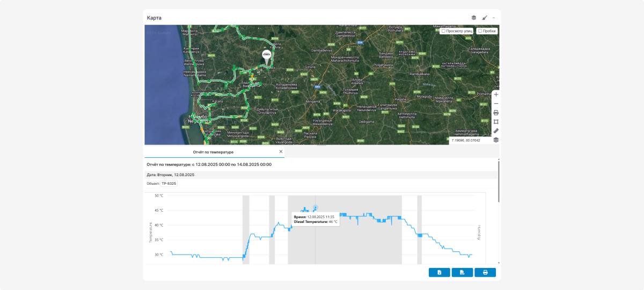Enable the Просмотр улиц checkbox
The height and width of the screenshot is (290, 644).
[443, 31]
